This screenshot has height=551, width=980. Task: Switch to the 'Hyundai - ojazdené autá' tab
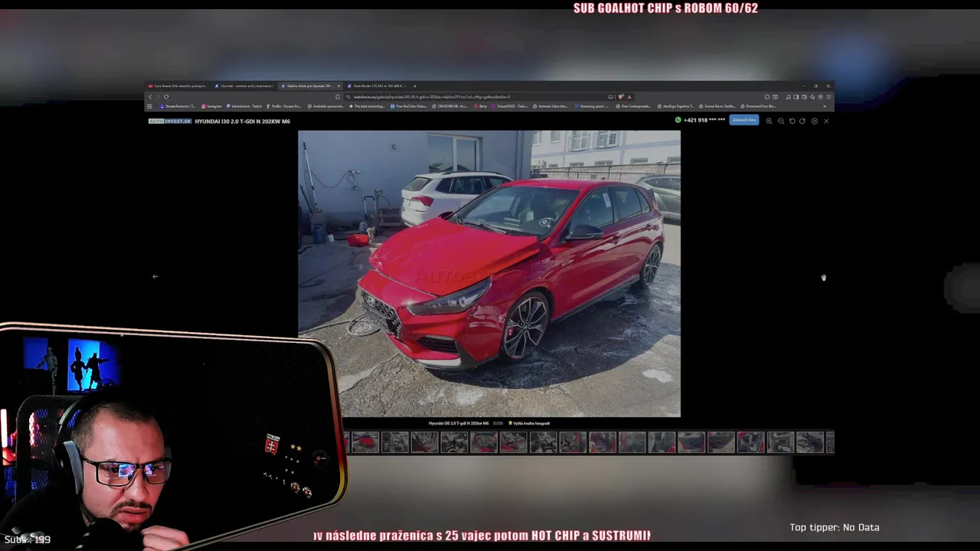pyautogui.click(x=243, y=86)
